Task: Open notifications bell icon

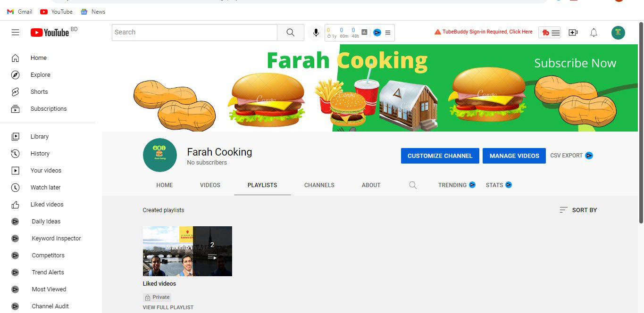Action: [x=594, y=32]
